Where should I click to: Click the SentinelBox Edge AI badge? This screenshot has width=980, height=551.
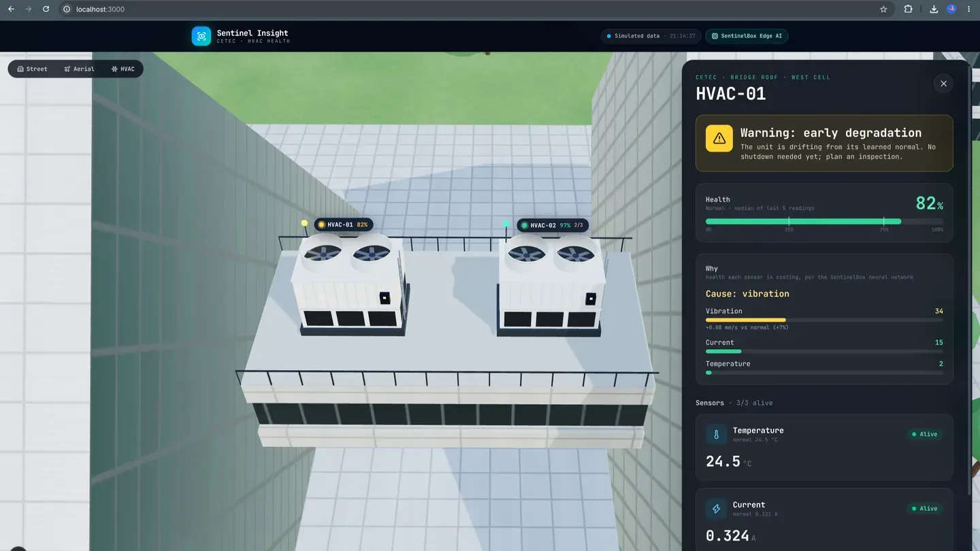747,36
